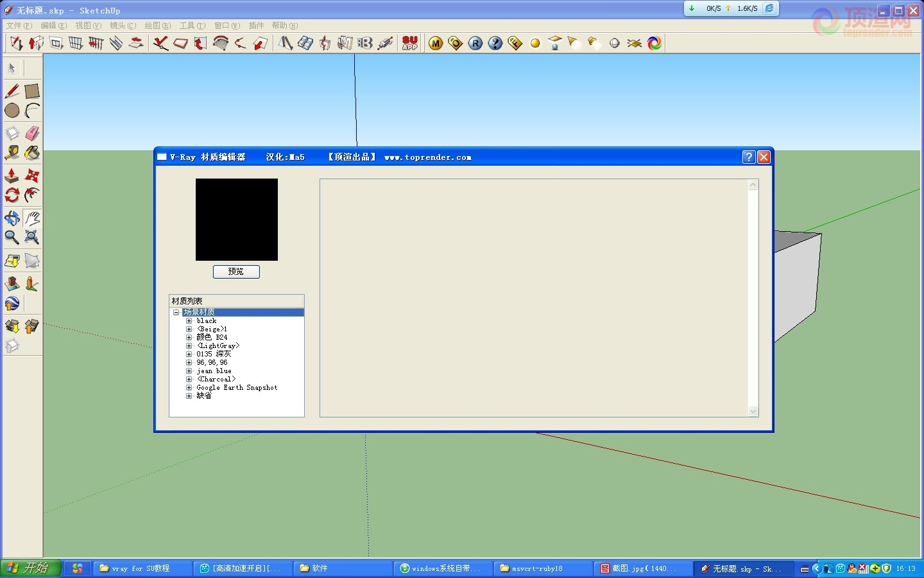Open 文件 menu
The height and width of the screenshot is (578, 924).
coord(19,26)
